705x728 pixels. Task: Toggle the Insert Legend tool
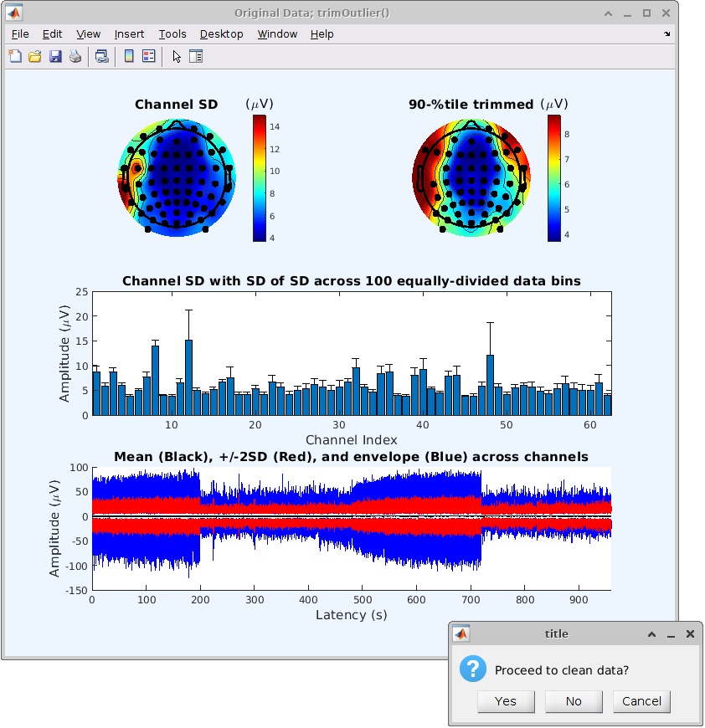(149, 57)
